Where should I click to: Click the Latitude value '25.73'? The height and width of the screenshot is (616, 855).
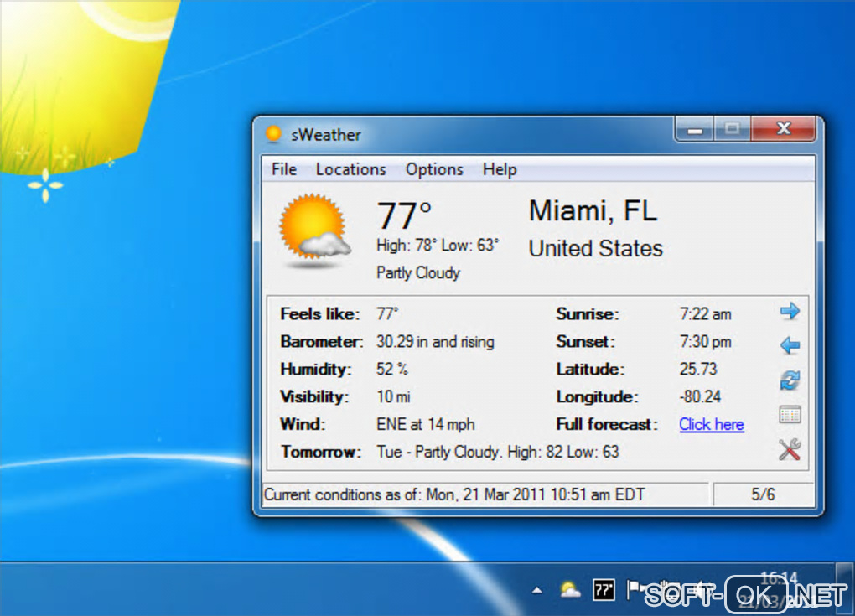click(698, 369)
